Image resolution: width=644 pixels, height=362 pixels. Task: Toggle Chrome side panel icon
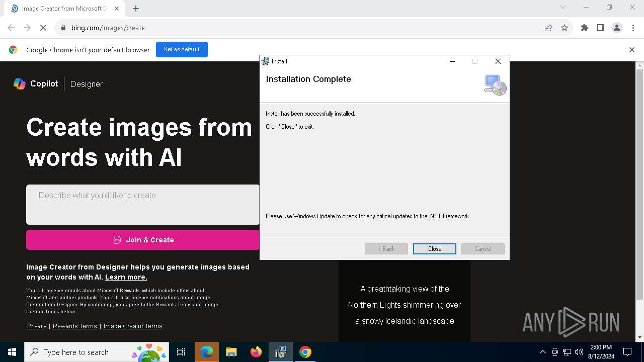point(601,28)
